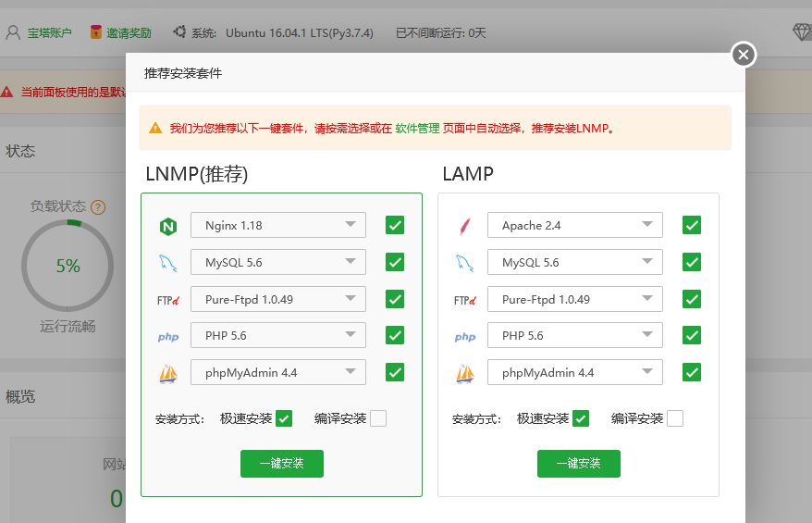Toggle 极速安装 checkbox in LNMP

click(284, 418)
